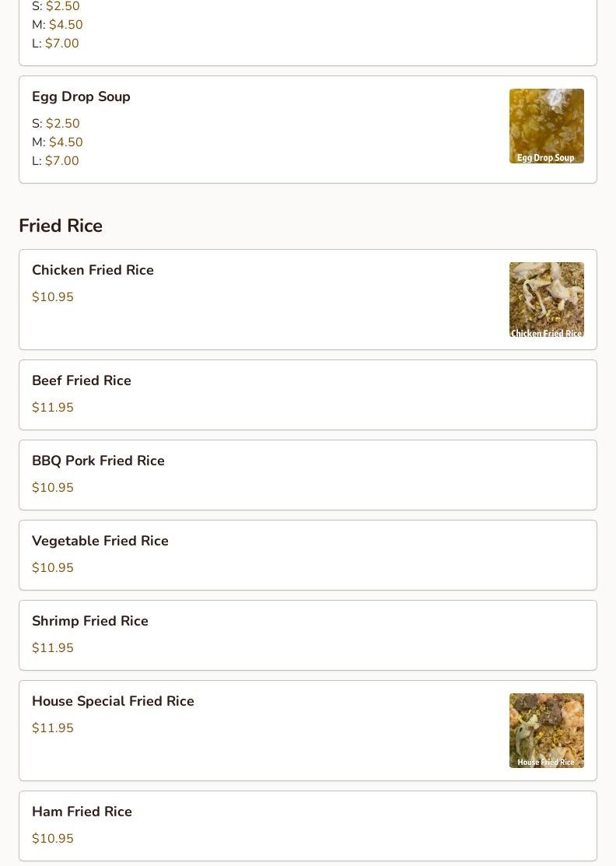Select the Chicken Fried Rice item title
Image resolution: width=616 pixels, height=866 pixels.
coord(93,270)
